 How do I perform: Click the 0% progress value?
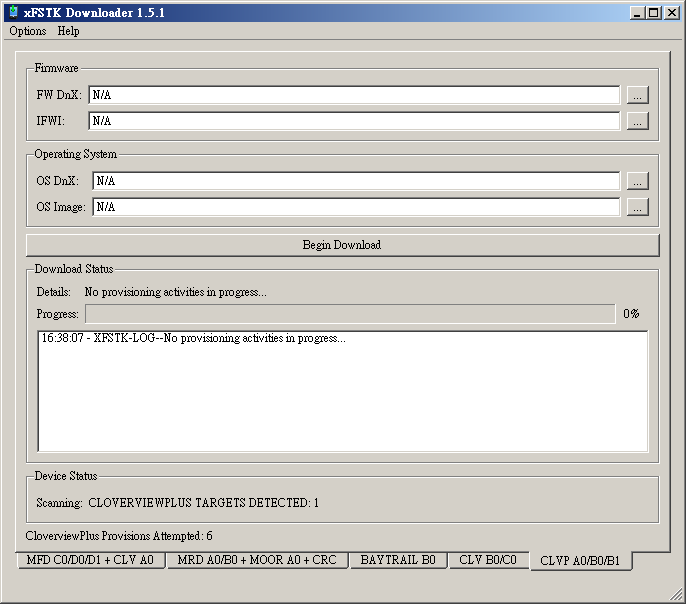coord(631,314)
